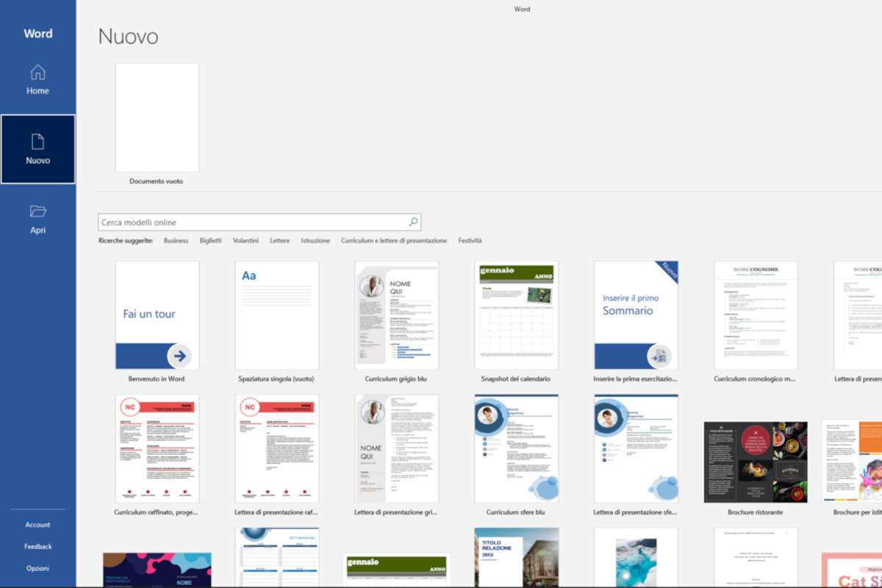This screenshot has height=588, width=882.
Task: Select Istruzione suggested search
Action: pyautogui.click(x=315, y=240)
